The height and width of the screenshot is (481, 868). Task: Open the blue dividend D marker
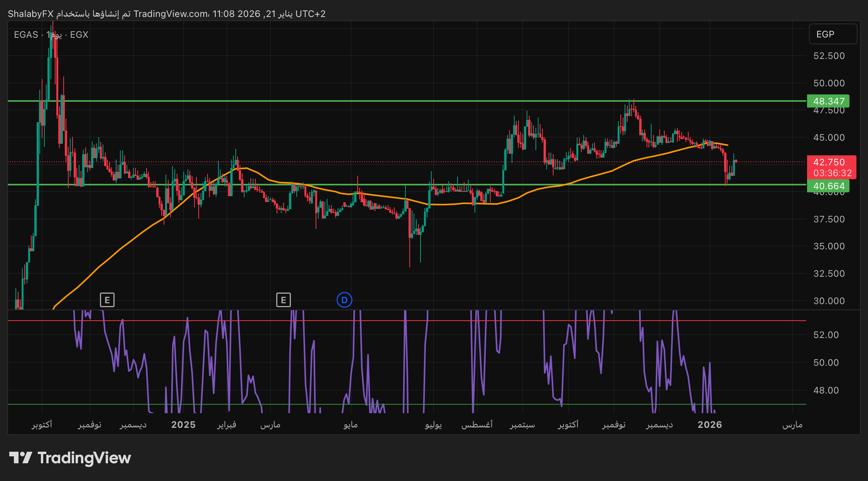(344, 300)
